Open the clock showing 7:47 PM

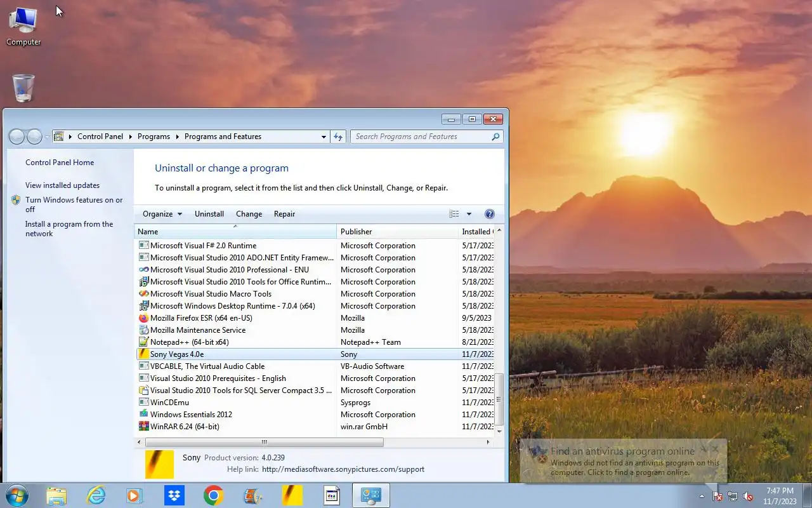click(780, 496)
